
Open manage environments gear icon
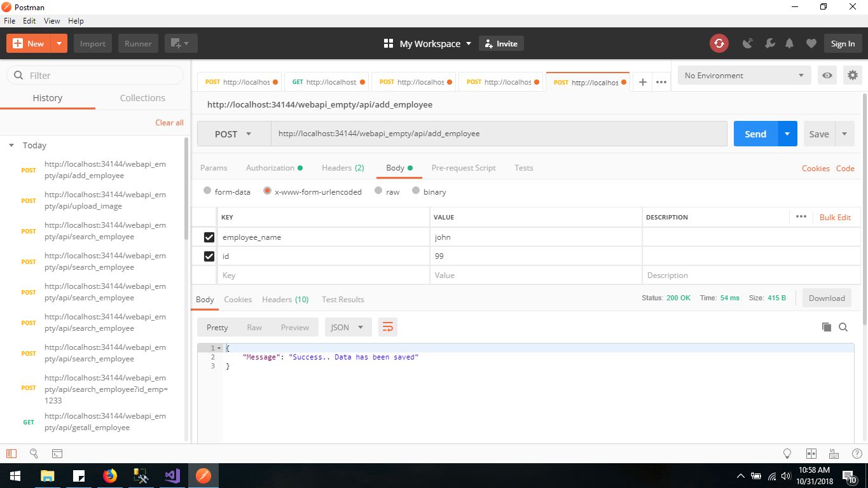tap(852, 75)
